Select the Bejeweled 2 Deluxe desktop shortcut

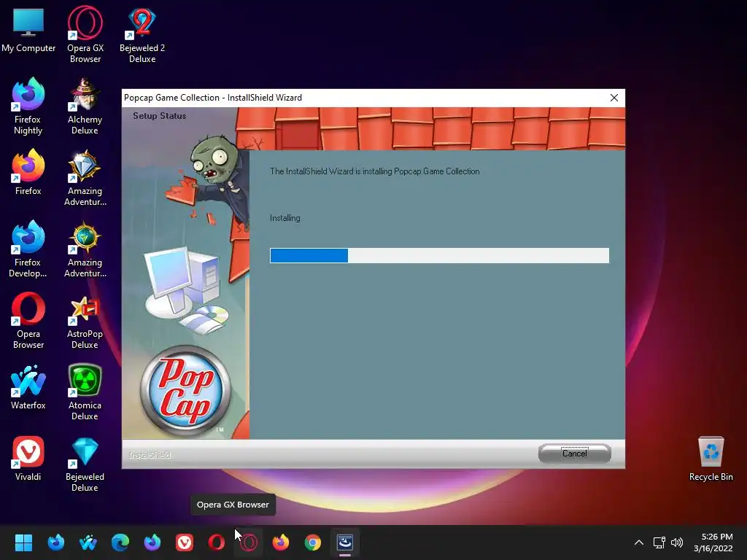(x=142, y=34)
